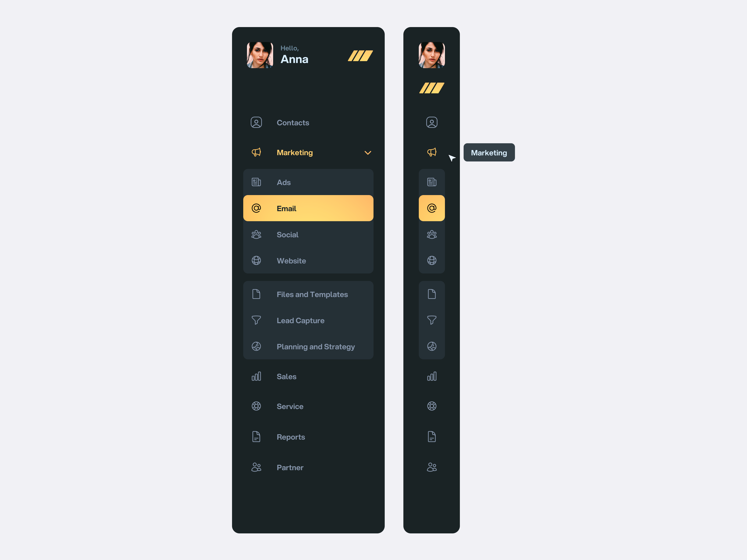Select the Email at-sign icon
This screenshot has width=747, height=560.
pyautogui.click(x=257, y=208)
